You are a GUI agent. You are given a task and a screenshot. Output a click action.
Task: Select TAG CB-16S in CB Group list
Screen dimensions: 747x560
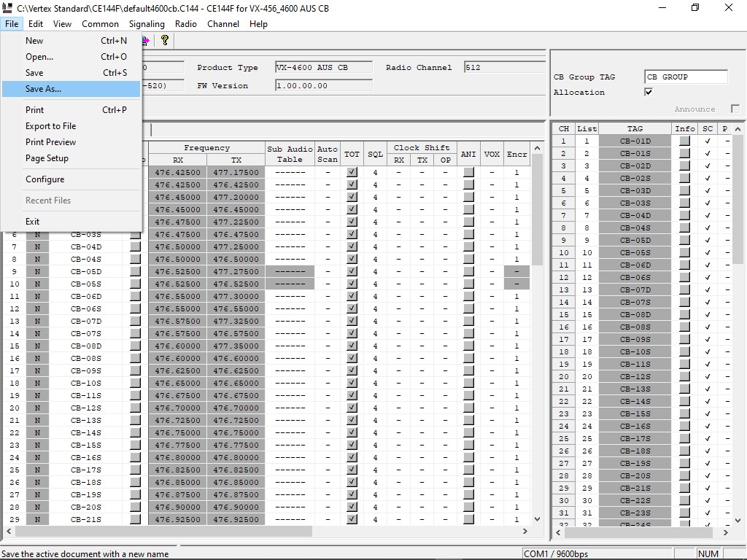[635, 426]
